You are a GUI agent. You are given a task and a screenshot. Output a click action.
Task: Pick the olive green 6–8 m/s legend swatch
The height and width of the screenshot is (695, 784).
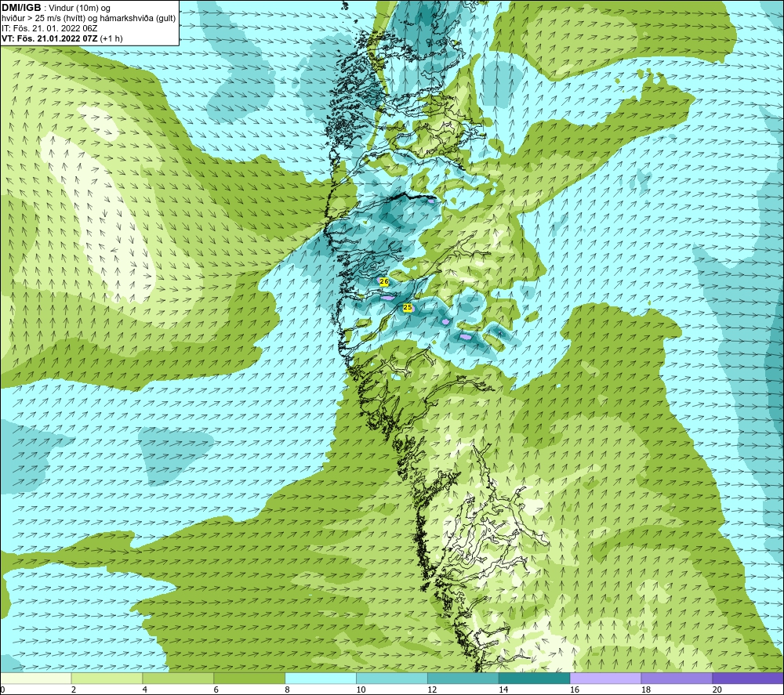(x=249, y=678)
